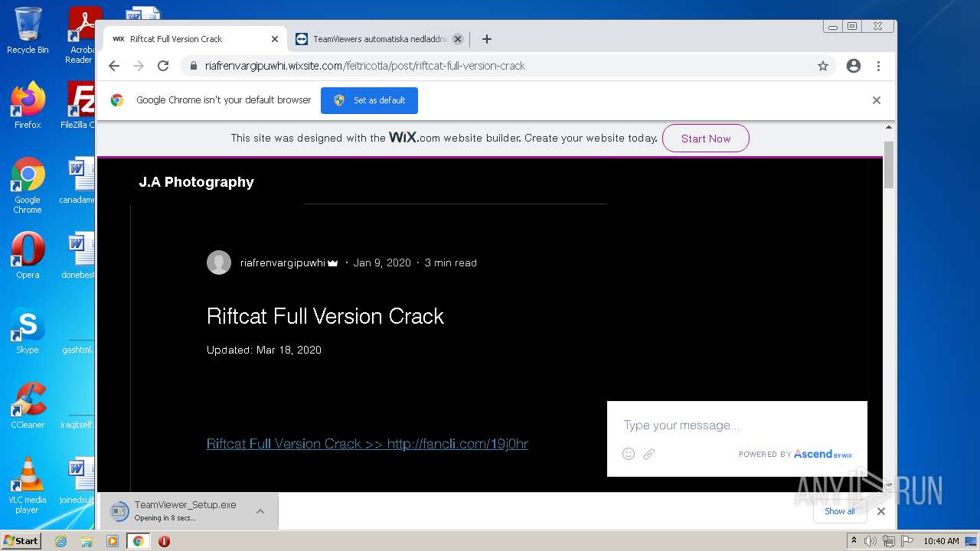Image resolution: width=980 pixels, height=551 pixels.
Task: Go back using the browser back arrow
Action: pos(114,66)
